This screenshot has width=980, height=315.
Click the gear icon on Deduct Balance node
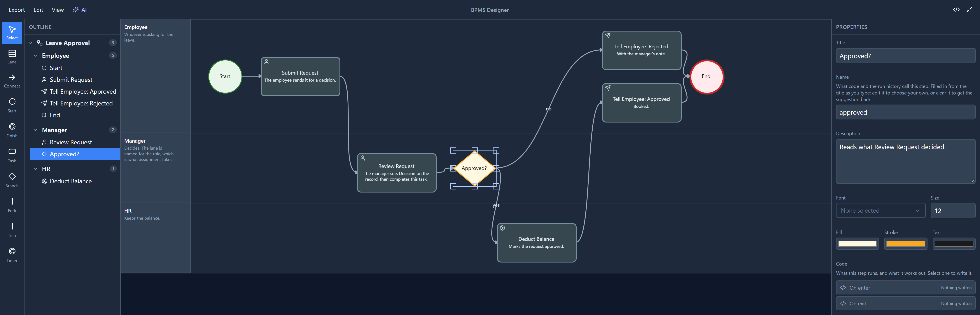click(x=502, y=228)
